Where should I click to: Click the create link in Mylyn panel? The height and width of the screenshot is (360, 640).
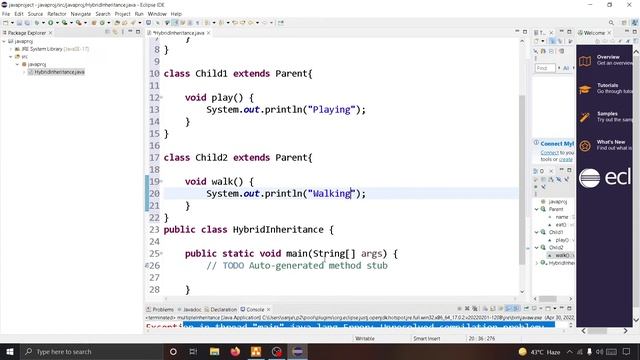[565, 159]
